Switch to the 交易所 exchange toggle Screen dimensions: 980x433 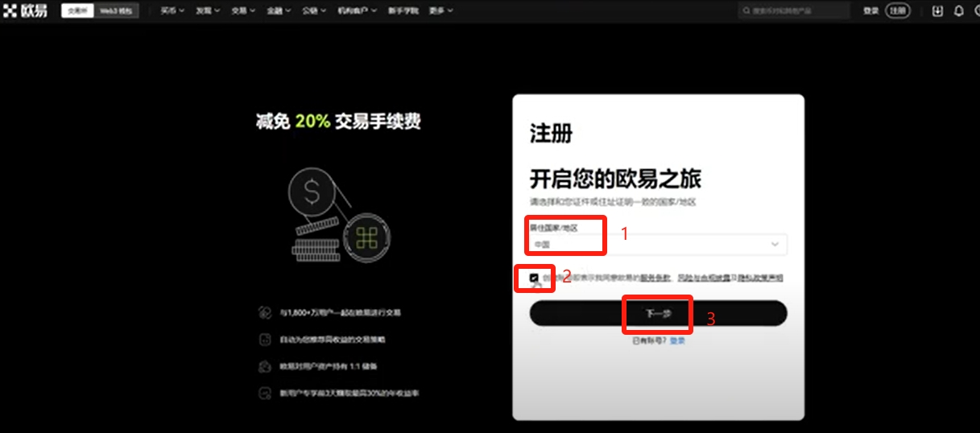(77, 10)
